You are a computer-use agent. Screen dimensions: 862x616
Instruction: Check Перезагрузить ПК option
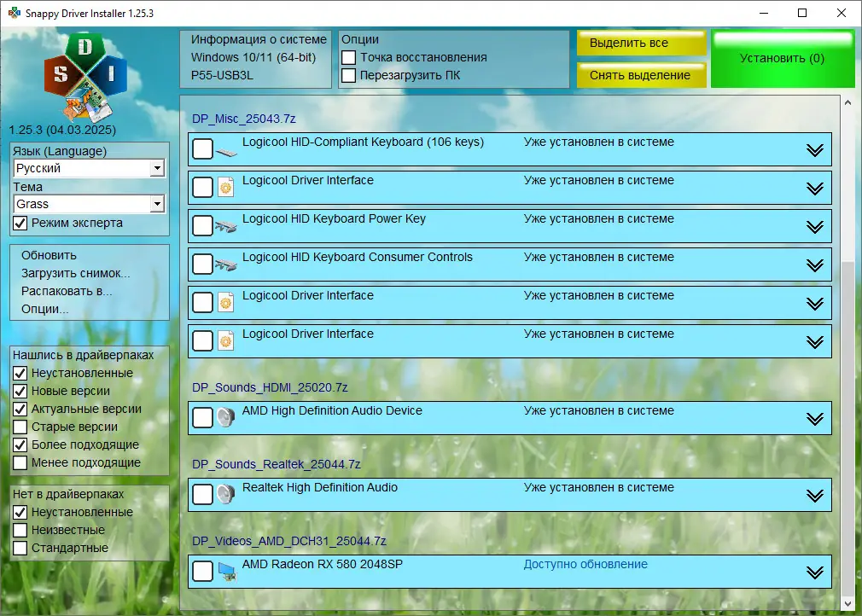351,76
